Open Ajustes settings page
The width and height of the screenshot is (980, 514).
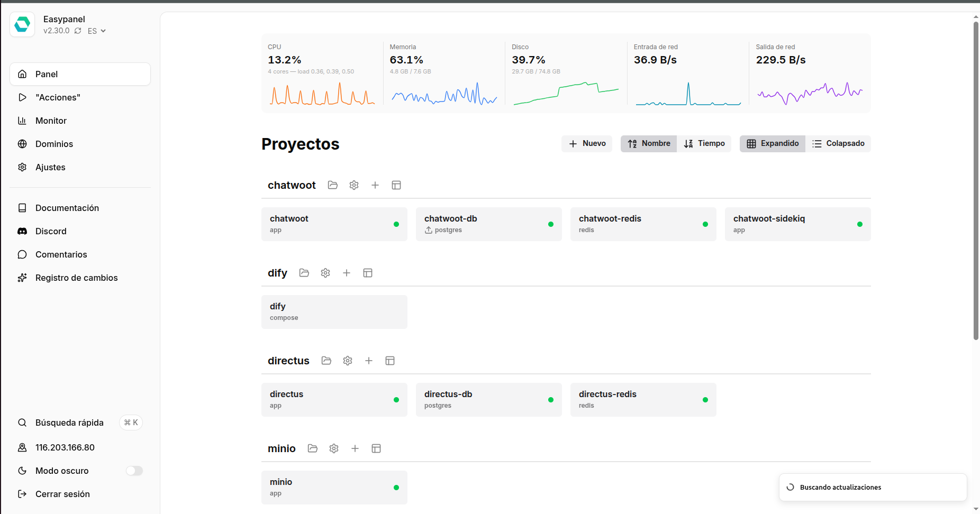coord(80,167)
